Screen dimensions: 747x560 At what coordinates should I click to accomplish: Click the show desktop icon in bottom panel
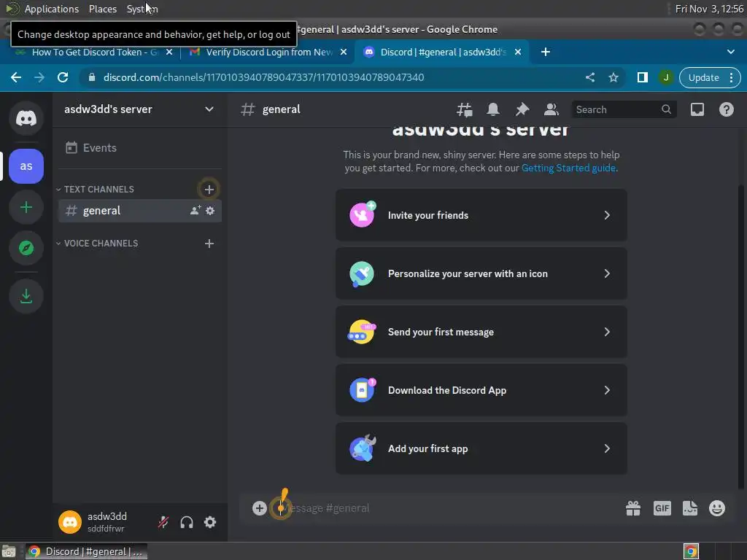[x=9, y=551]
